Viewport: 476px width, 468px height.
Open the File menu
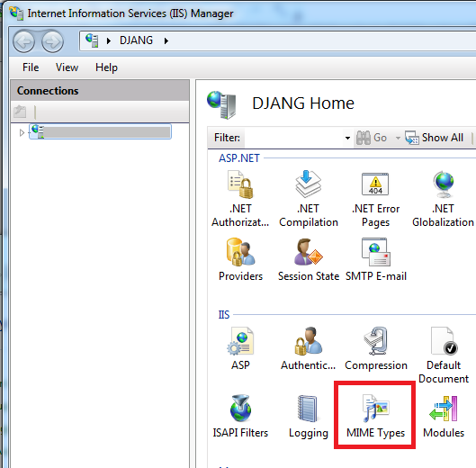(31, 67)
